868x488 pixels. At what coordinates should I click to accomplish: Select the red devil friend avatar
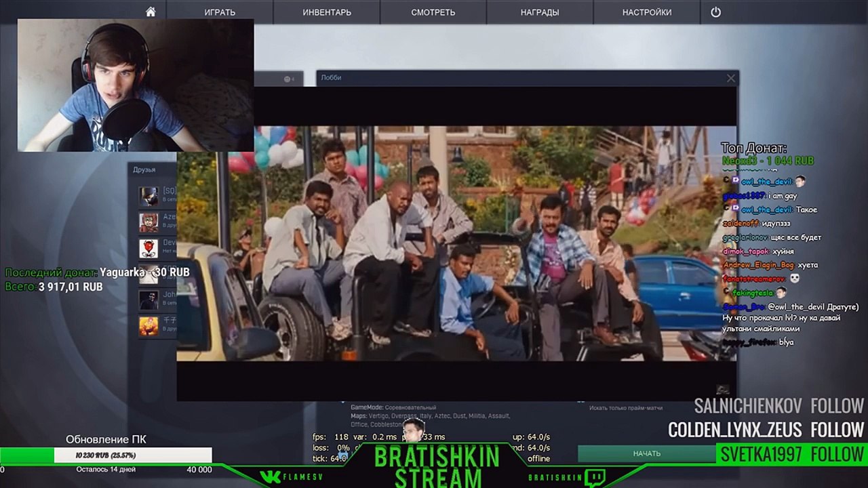[x=149, y=248]
